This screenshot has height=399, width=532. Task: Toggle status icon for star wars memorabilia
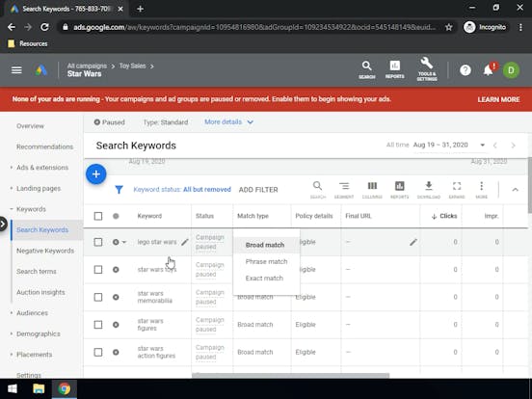116,297
